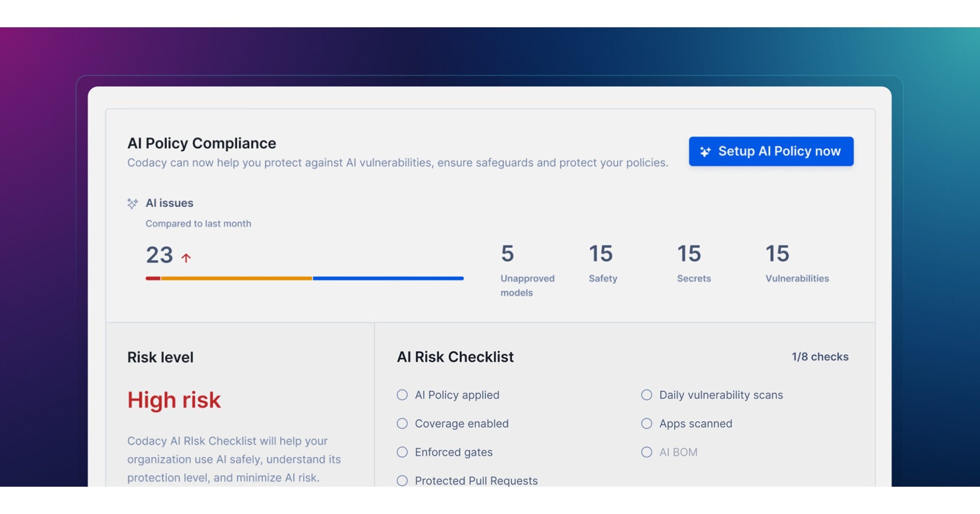Select the Vulnerabilities count of 15
The height and width of the screenshot is (514, 980).
777,254
